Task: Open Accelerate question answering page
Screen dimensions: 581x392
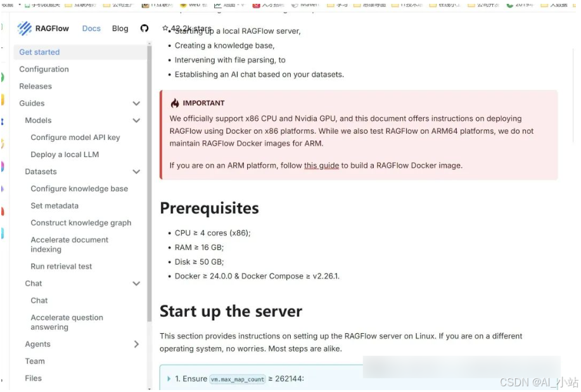Action: (67, 322)
